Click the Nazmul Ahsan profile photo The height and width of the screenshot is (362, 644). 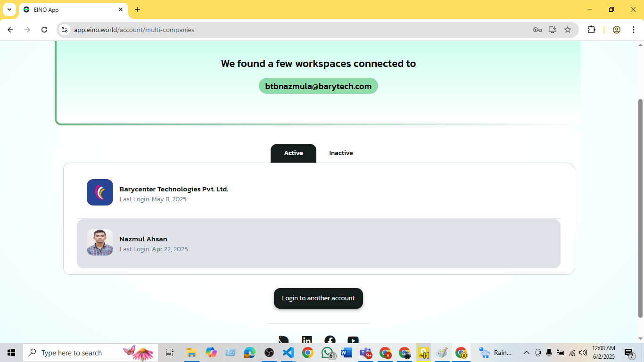pyautogui.click(x=100, y=242)
